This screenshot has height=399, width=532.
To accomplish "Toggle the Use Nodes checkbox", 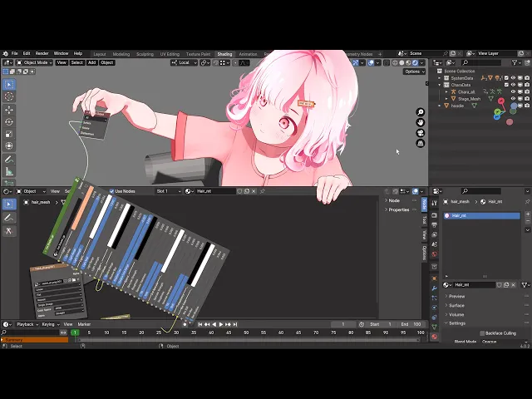I will pyautogui.click(x=111, y=191).
